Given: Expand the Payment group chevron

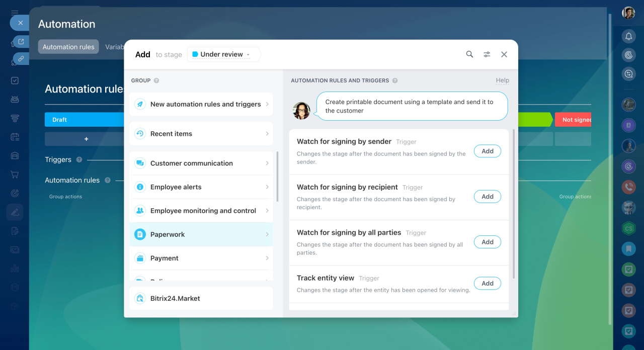Looking at the screenshot, I should tap(267, 258).
